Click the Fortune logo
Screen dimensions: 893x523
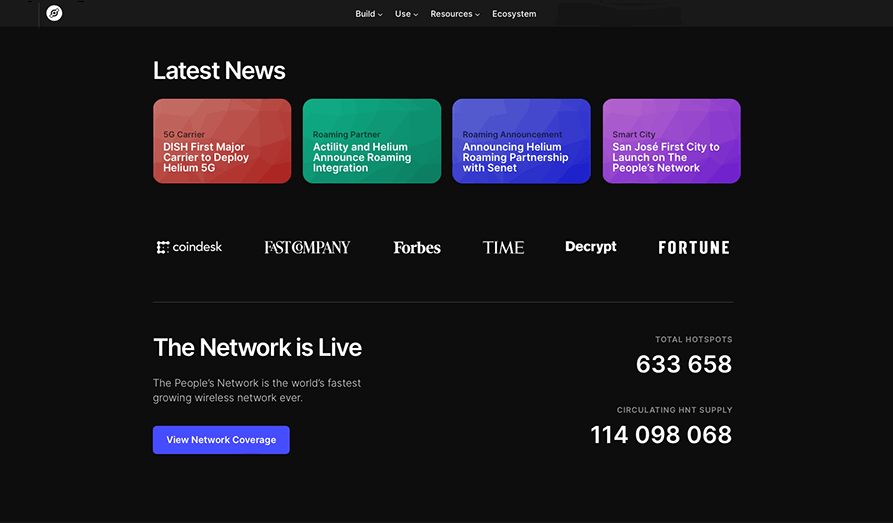pyautogui.click(x=694, y=247)
